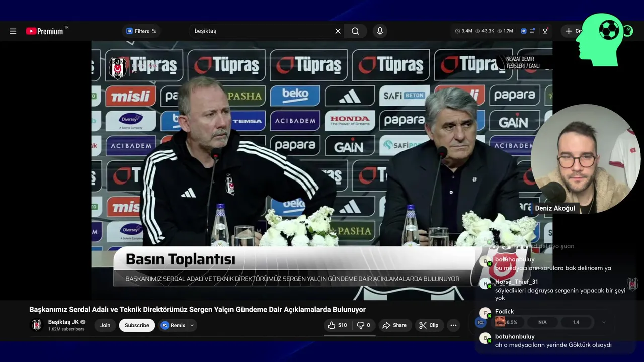Open the Beşiktaş JK channel name link
644x362 pixels.
click(63, 322)
